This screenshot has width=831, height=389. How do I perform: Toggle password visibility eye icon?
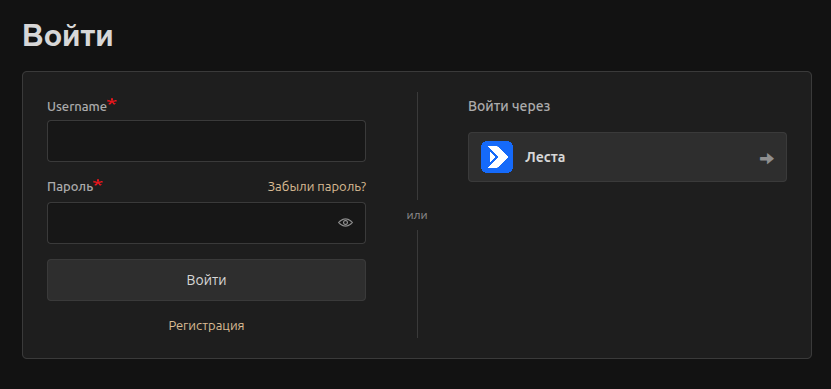[x=346, y=223]
